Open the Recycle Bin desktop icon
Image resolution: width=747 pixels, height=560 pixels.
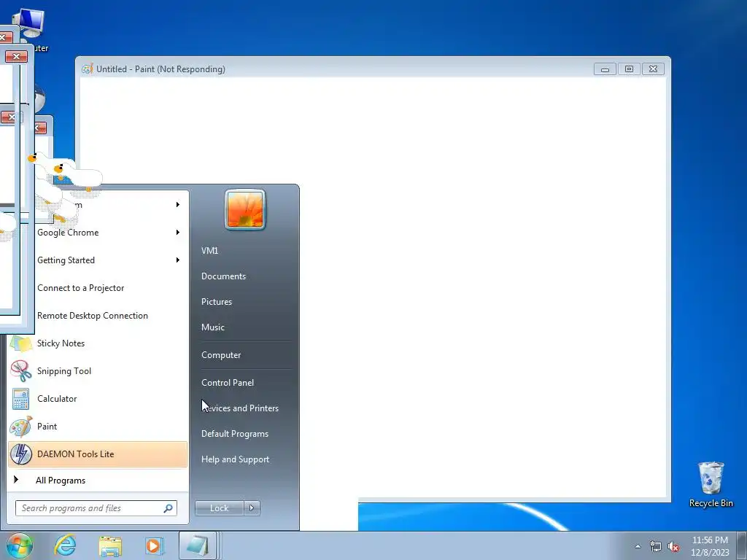[x=711, y=484]
